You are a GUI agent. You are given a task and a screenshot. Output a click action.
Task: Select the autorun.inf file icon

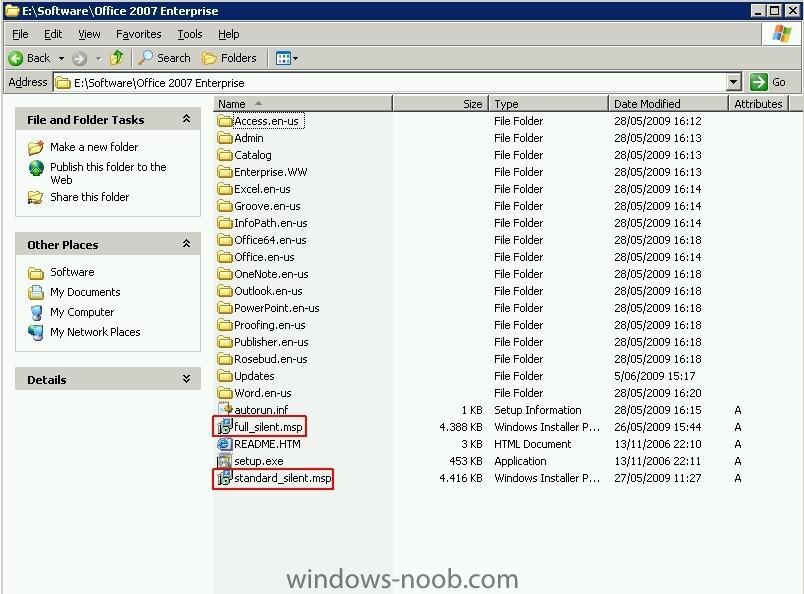pyautogui.click(x=225, y=409)
